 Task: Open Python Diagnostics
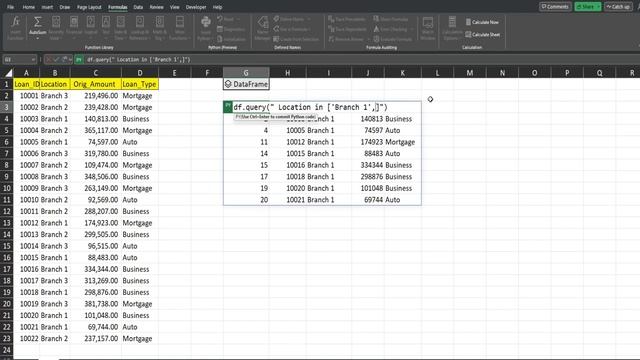(231, 29)
